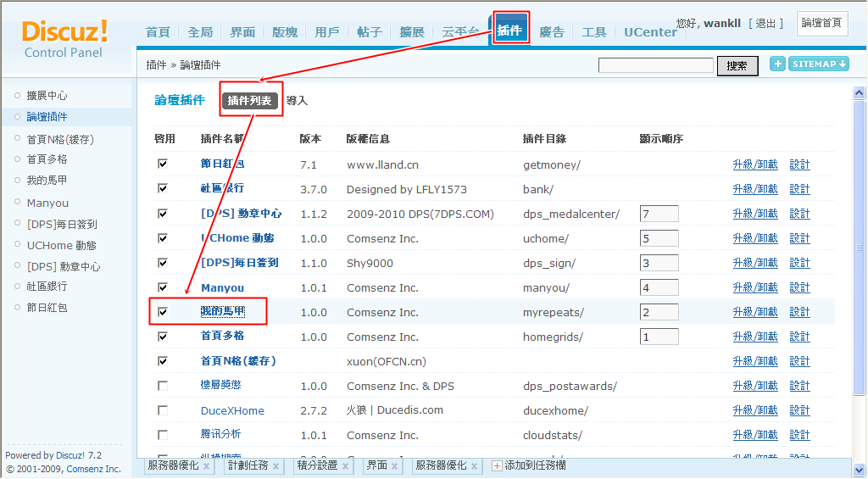This screenshot has width=868, height=479.
Task: Edit display order field for [DPS] 勳章中心
Action: click(659, 214)
